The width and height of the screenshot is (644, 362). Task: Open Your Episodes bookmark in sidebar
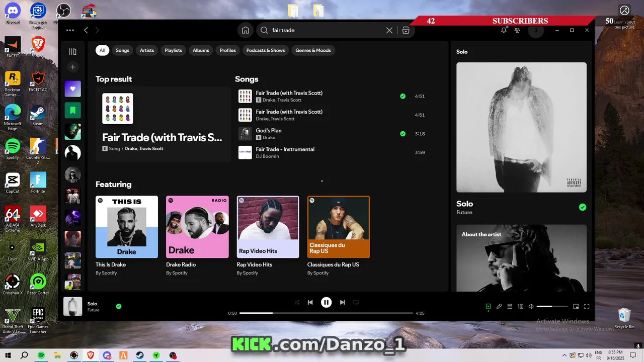pos(72,110)
